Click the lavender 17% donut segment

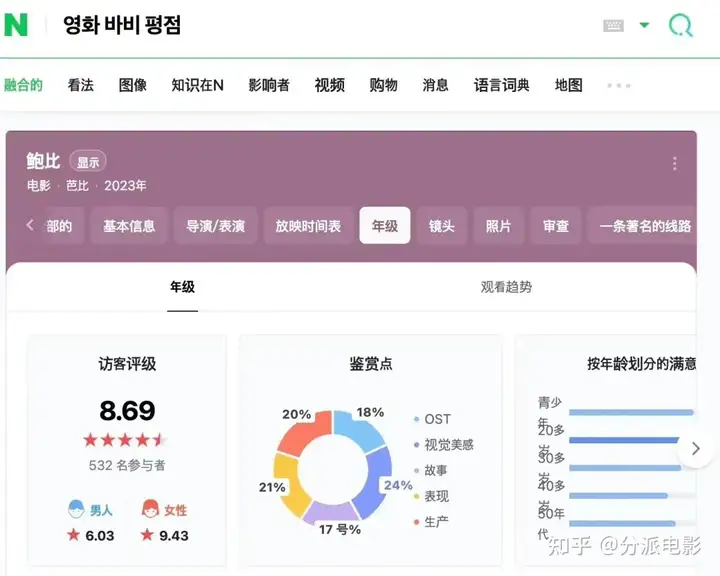[x=332, y=514]
